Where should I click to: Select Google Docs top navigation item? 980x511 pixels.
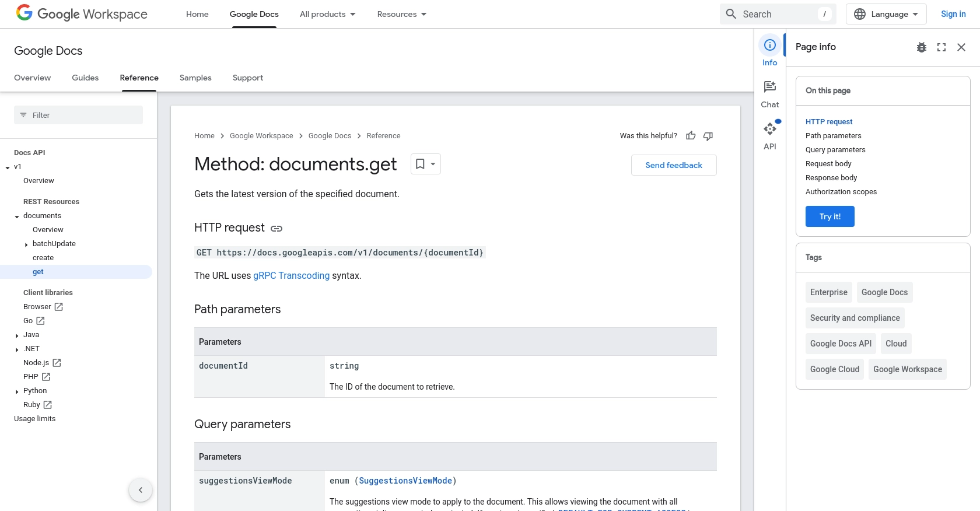254,14
